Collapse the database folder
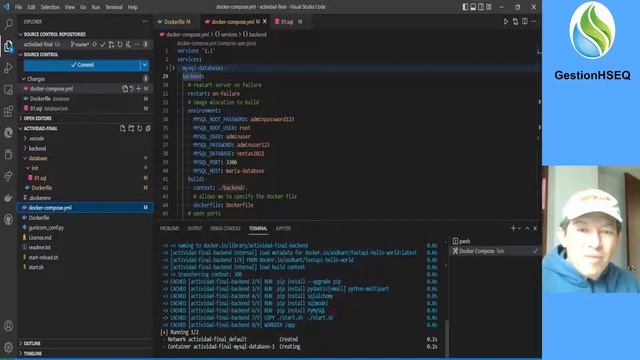 [38, 158]
